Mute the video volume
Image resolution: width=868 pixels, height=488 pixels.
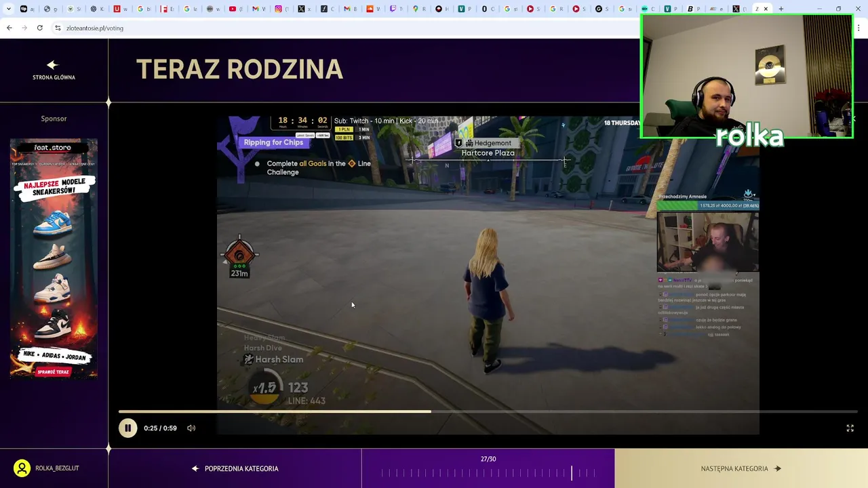coord(191,428)
